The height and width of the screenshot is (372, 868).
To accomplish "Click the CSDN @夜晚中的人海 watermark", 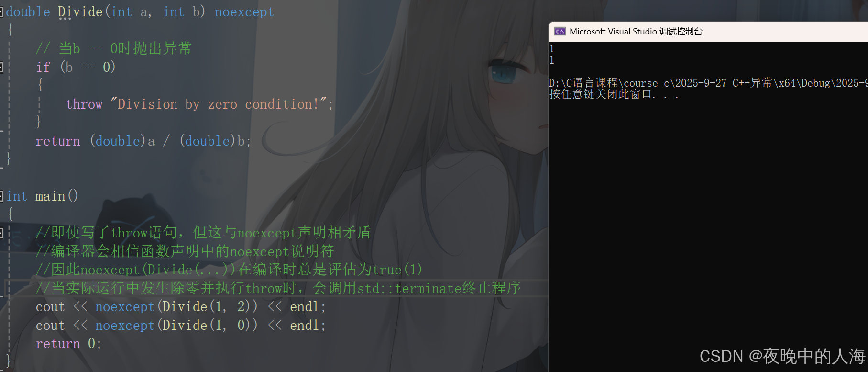I will click(782, 356).
